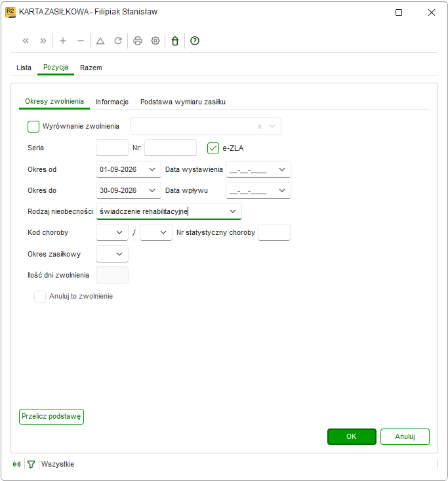Image resolution: width=448 pixels, height=481 pixels.
Task: Switch to the Lista tab
Action: click(x=24, y=68)
